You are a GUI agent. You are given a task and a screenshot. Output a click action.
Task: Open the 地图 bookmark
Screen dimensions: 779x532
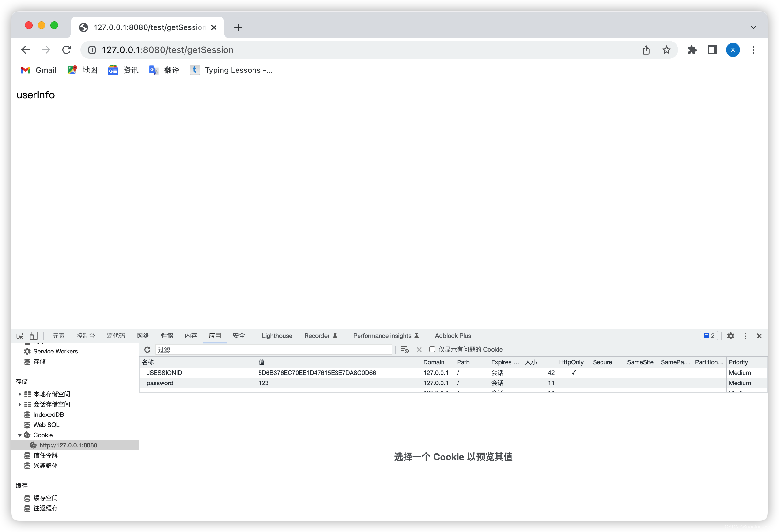82,70
